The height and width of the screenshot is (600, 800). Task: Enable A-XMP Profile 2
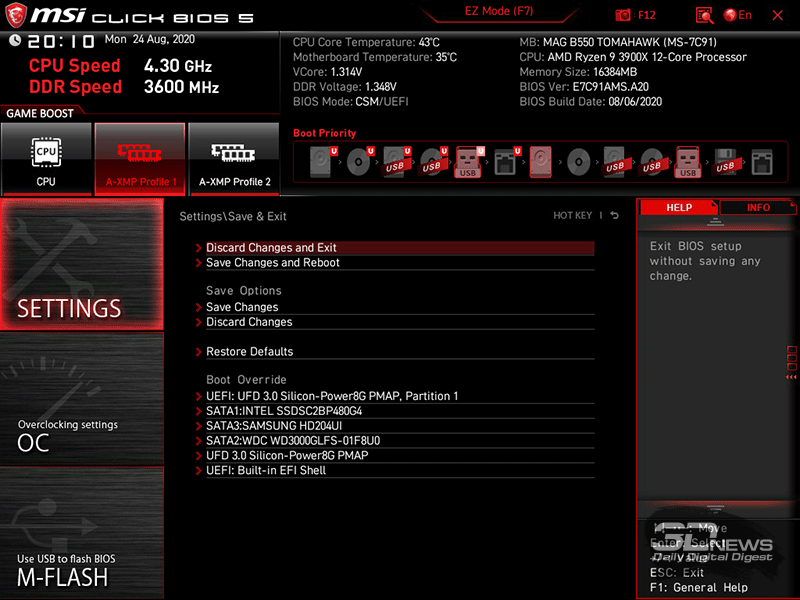[234, 159]
